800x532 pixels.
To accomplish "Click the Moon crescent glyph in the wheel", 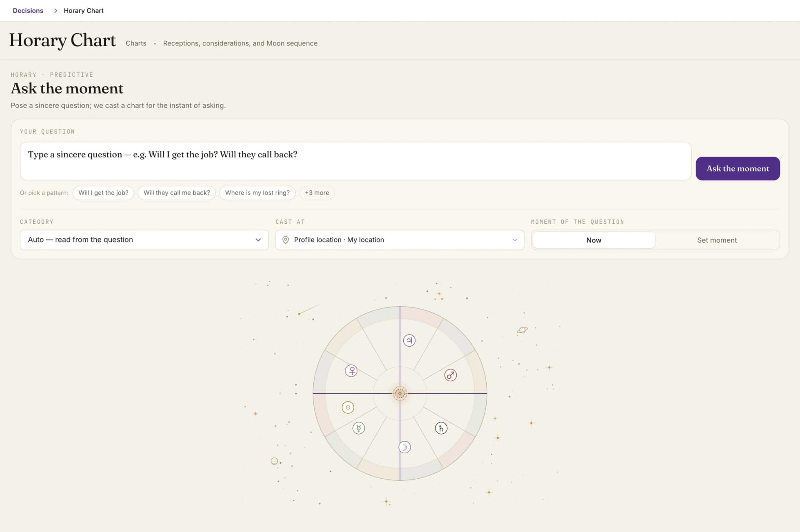I will (405, 447).
